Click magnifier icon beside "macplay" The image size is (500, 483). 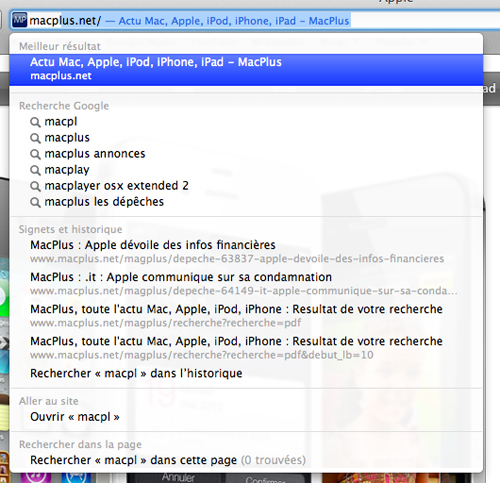click(35, 170)
